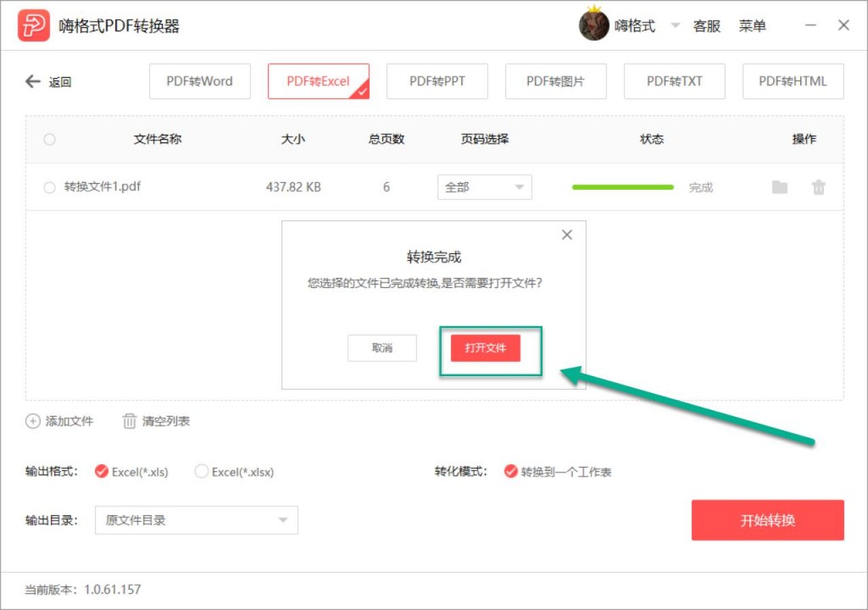Screen dimensions: 868x610
Task: Expand the account dropdown arrow beside 嗨格式
Action: pyautogui.click(x=675, y=25)
